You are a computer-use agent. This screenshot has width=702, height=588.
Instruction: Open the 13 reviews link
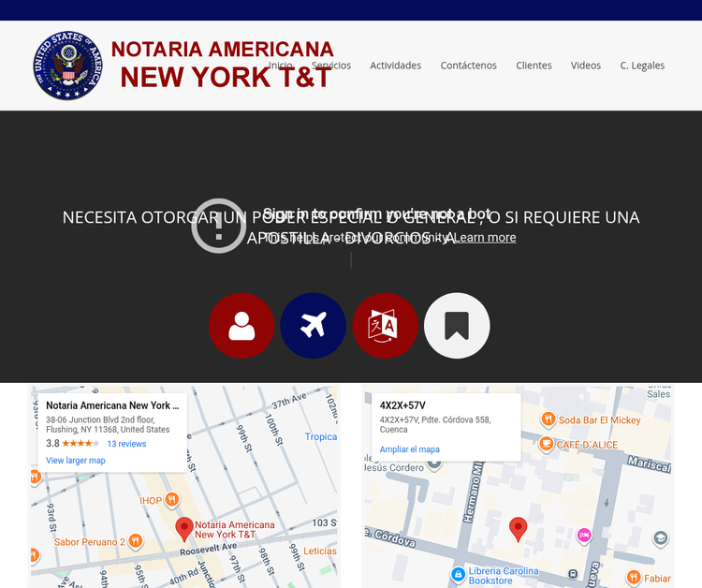tap(126, 444)
